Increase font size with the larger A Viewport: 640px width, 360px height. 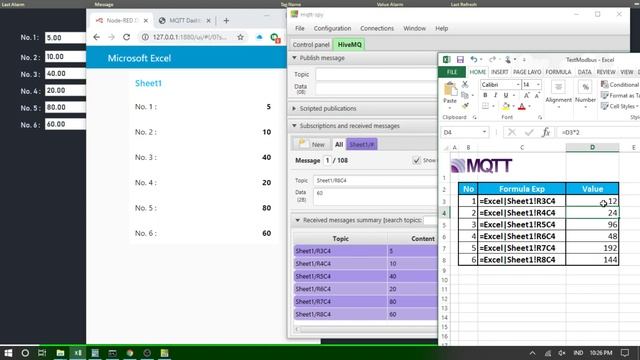click(x=527, y=95)
